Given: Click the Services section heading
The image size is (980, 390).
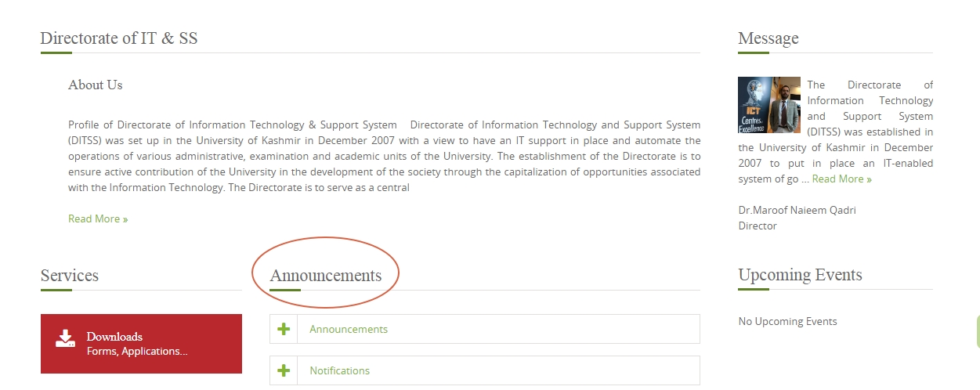Looking at the screenshot, I should 70,276.
